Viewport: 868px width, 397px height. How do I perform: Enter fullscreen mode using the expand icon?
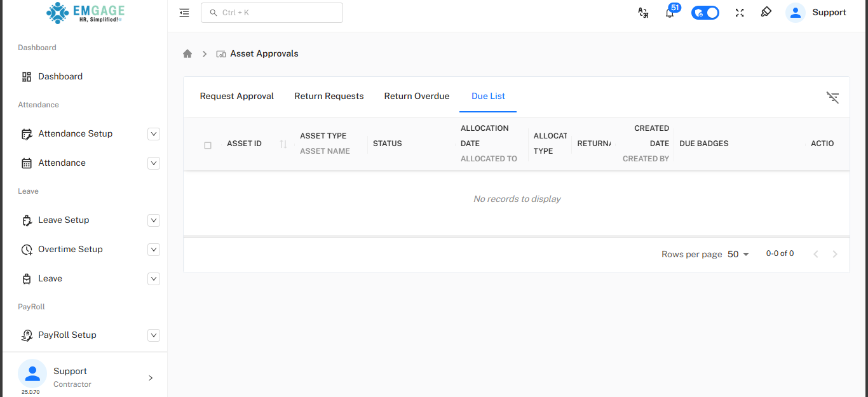click(740, 13)
